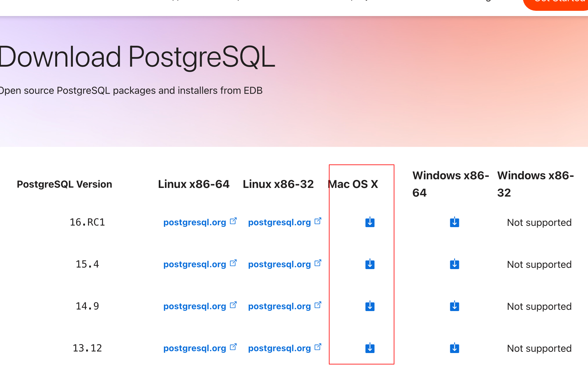Click the PostgreSQL Version column header
This screenshot has width=588, height=374.
click(x=64, y=184)
